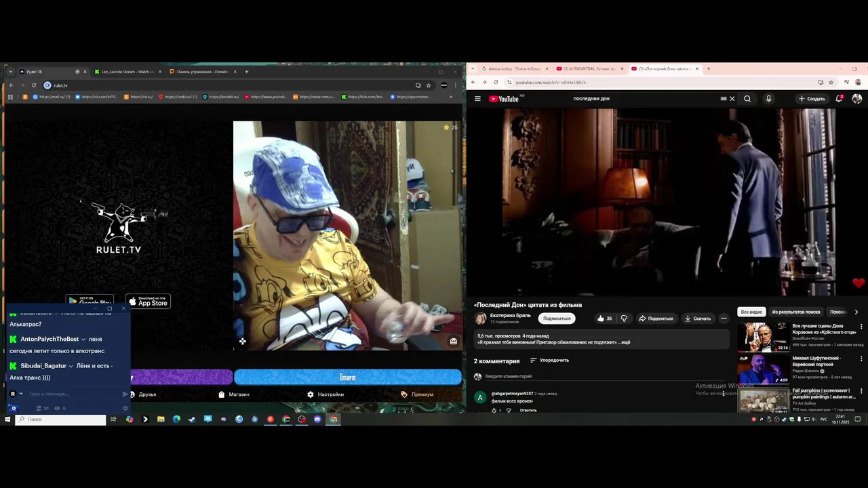Switch to the АНТИБИОТИК YouTube tab
Screen dimensions: 868x488
click(x=589, y=68)
